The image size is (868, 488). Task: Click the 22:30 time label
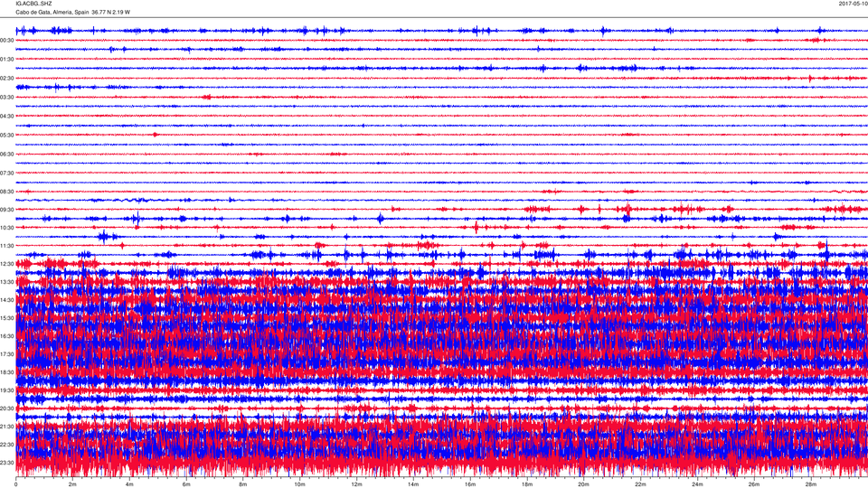tap(7, 445)
